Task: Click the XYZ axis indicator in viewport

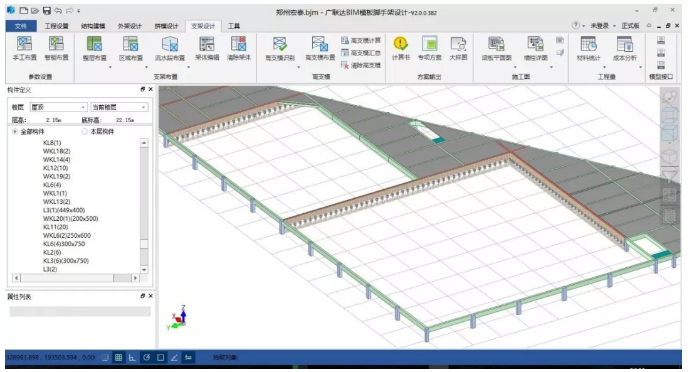Action: click(x=178, y=318)
